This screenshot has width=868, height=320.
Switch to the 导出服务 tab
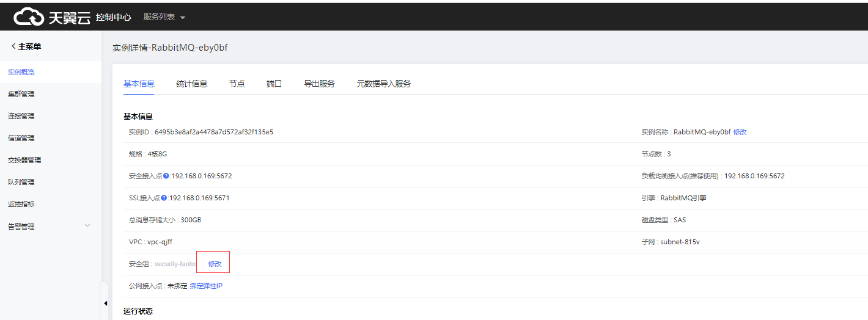tap(319, 84)
